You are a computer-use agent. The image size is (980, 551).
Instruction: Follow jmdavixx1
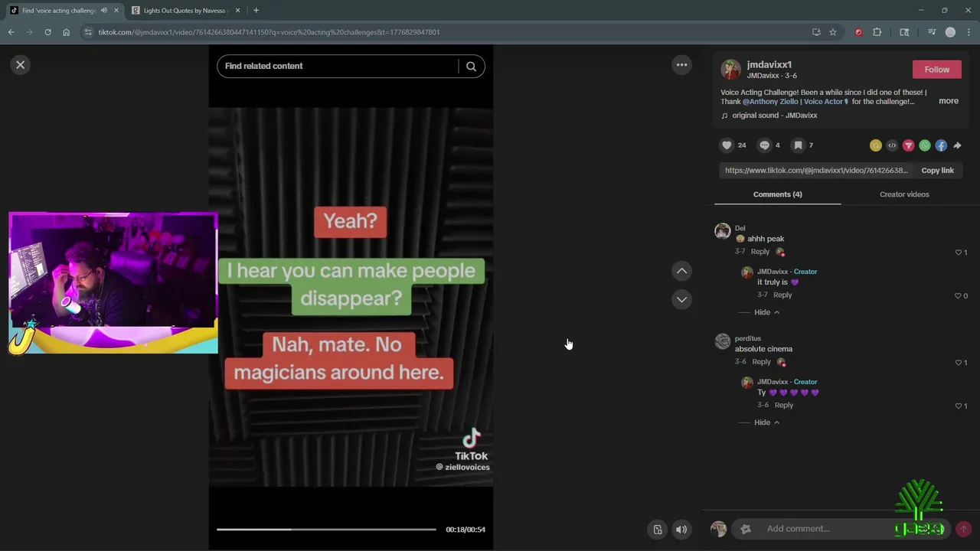[936, 70]
